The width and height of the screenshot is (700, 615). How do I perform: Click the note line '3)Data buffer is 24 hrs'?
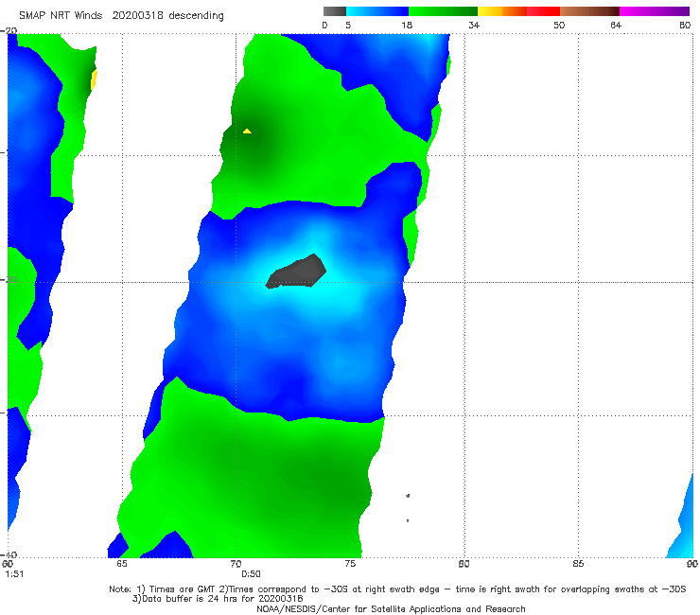pos(218,599)
